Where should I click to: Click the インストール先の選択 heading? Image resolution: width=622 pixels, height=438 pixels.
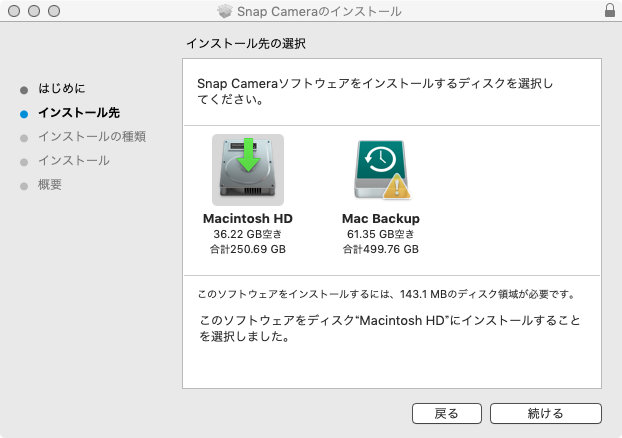pyautogui.click(x=246, y=43)
